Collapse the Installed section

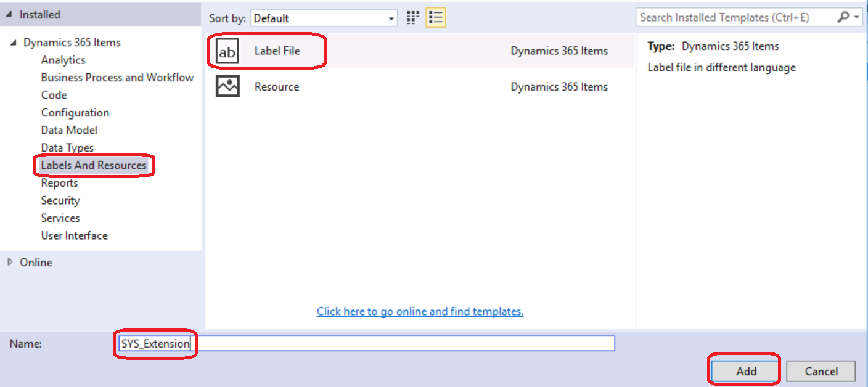[x=10, y=15]
